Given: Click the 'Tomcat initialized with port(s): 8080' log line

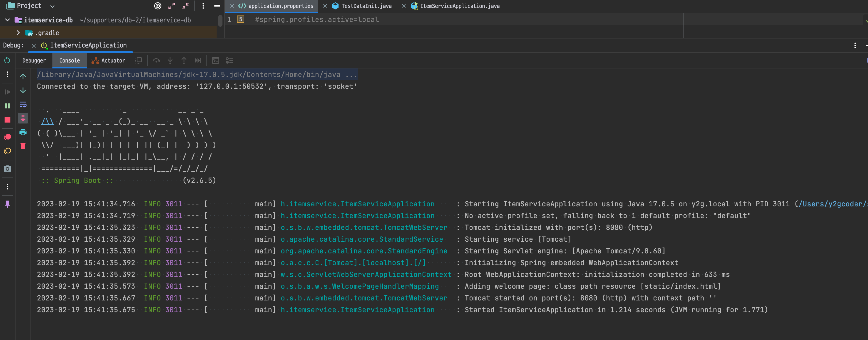Looking at the screenshot, I should (558, 227).
